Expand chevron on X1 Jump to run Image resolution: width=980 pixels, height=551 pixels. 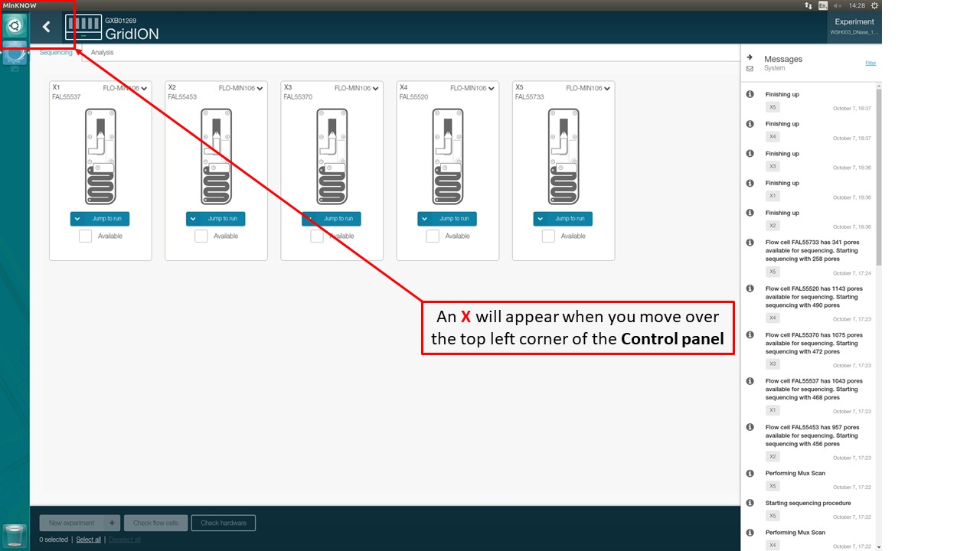pyautogui.click(x=77, y=218)
